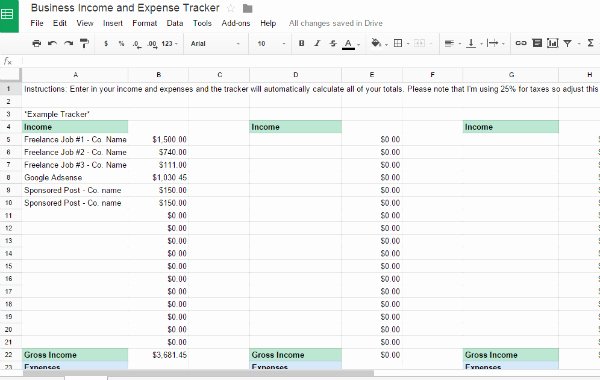Format as percent

(121, 44)
